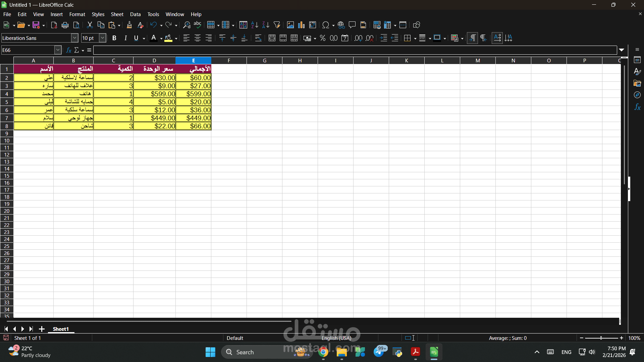The height and width of the screenshot is (362, 644).
Task: Open the font color dropdown arrow
Action: pos(161,38)
